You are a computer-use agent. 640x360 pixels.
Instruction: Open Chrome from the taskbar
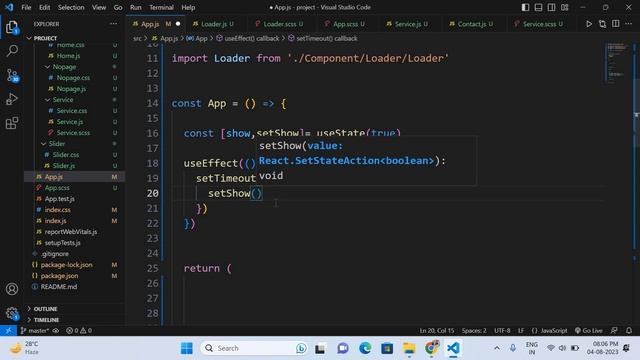point(431,348)
